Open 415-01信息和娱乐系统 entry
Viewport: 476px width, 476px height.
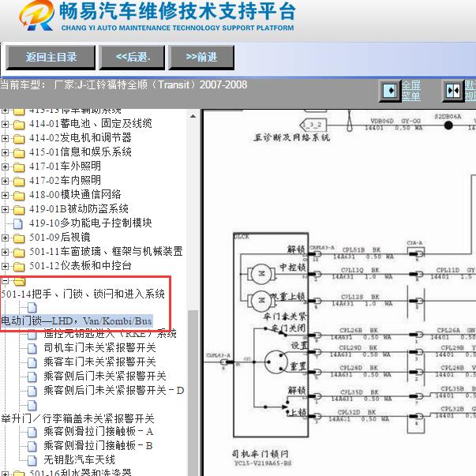81,152
